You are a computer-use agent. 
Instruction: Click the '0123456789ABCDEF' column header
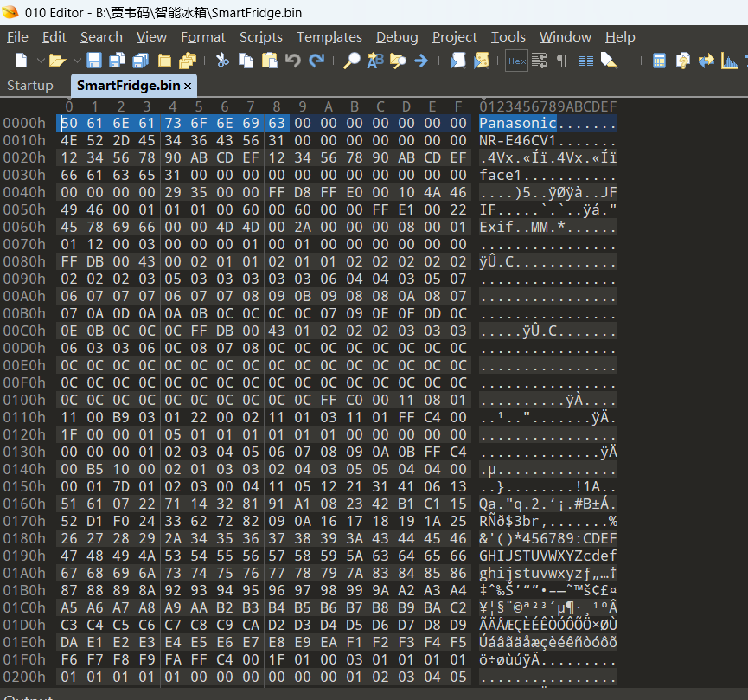click(548, 106)
